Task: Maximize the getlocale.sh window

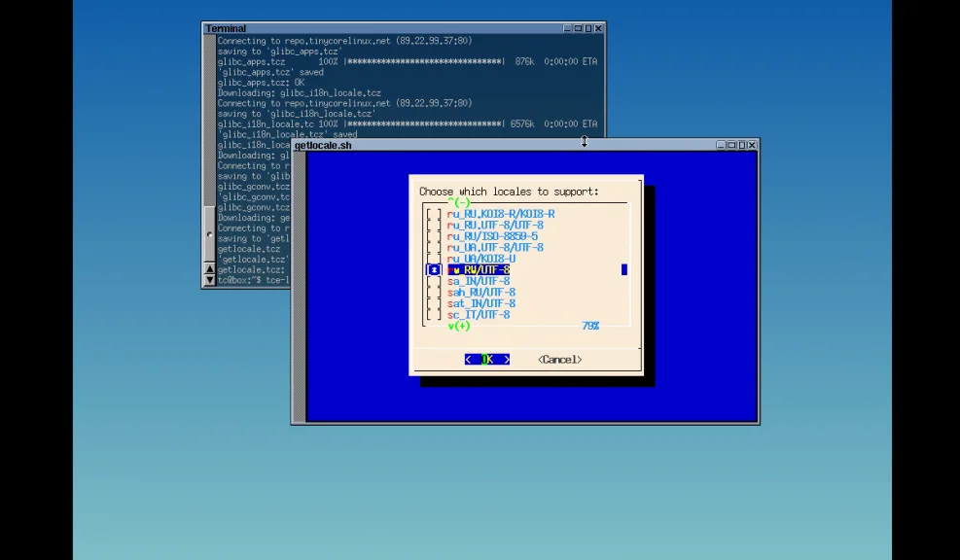Action: [742, 145]
